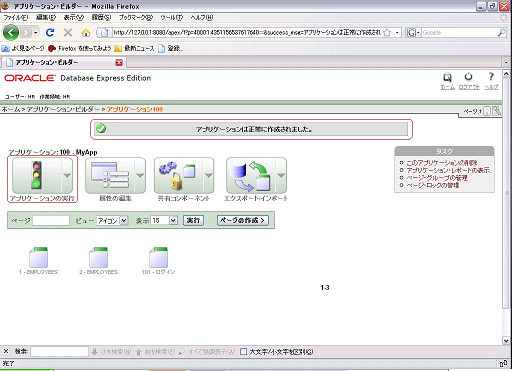Click the page vertical scrollbar down arrow
This screenshot has height=371, width=512.
tap(506, 341)
